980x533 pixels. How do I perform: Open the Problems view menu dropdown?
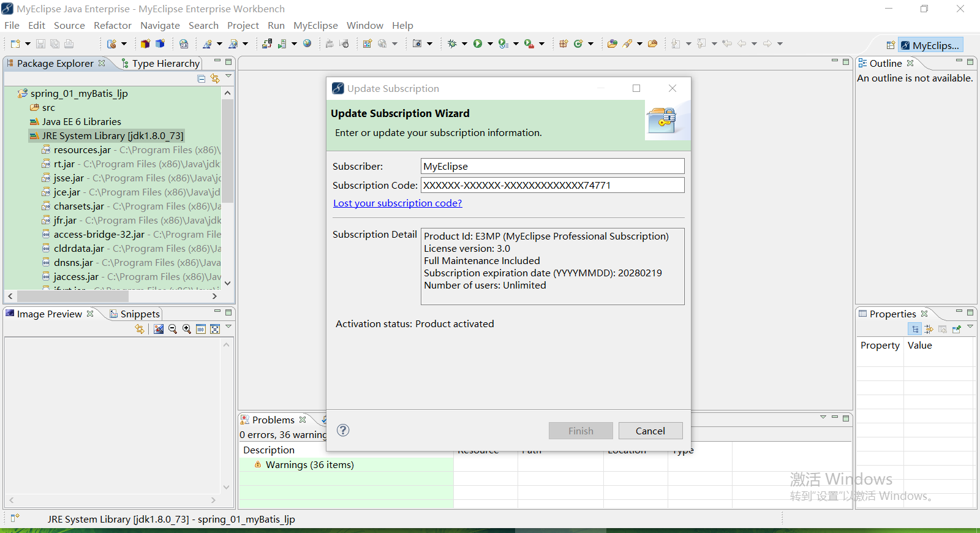[x=823, y=417]
